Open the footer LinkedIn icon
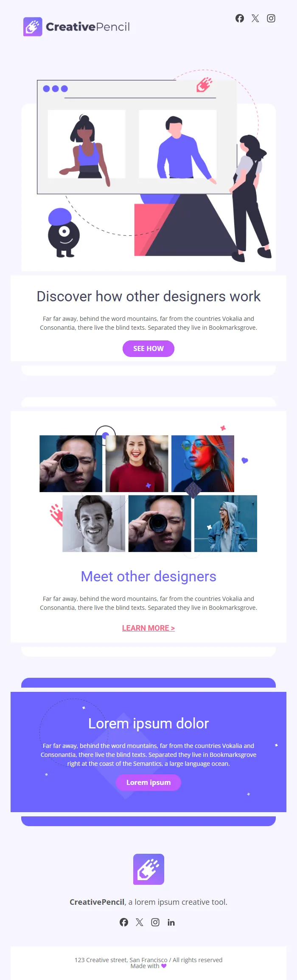Image resolution: width=297 pixels, height=980 pixels. 171,922
